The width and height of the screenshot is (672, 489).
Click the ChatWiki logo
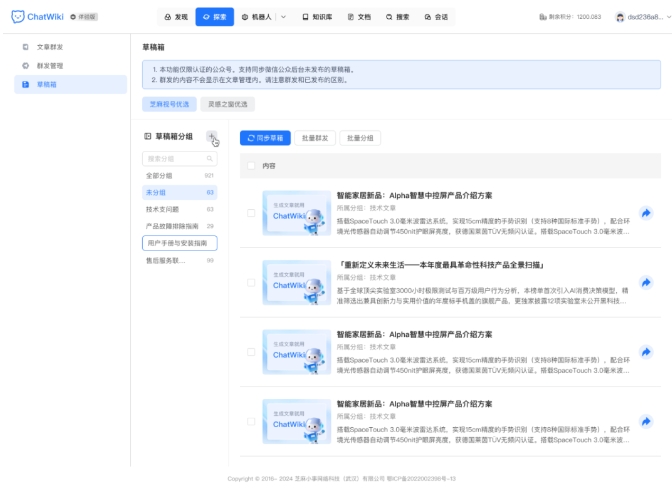coord(37,17)
